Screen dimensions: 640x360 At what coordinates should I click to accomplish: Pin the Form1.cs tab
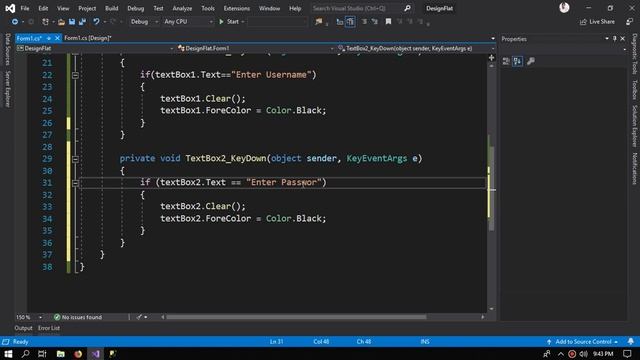click(49, 38)
